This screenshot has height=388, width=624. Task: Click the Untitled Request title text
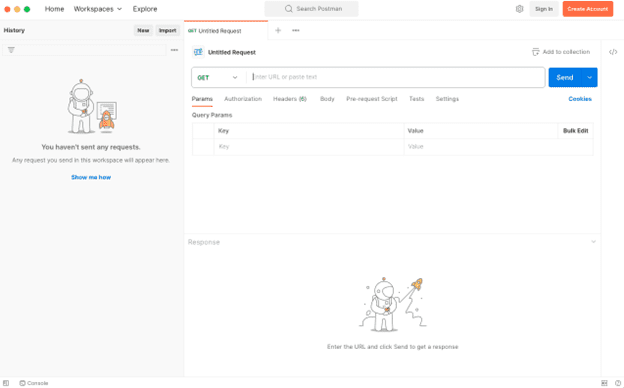click(232, 53)
